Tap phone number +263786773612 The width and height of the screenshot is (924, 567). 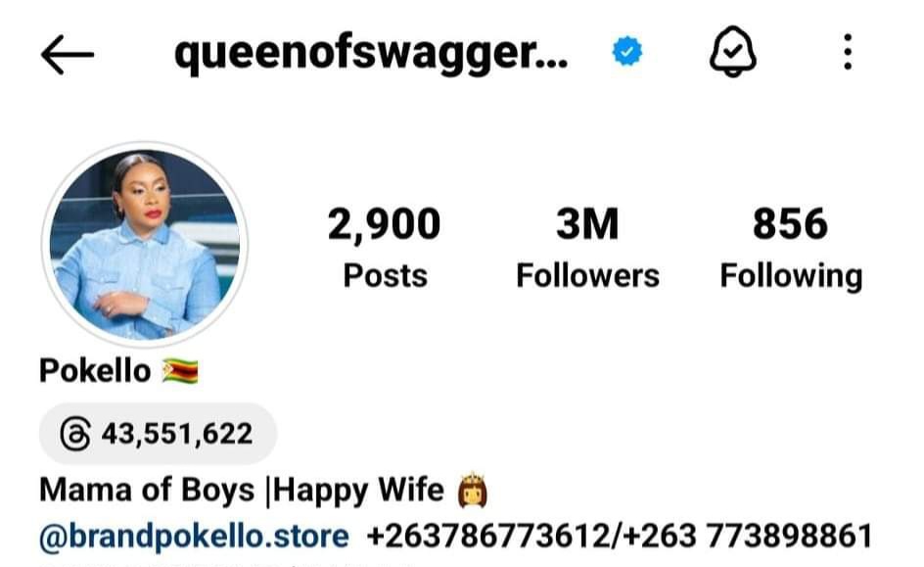coord(488,537)
